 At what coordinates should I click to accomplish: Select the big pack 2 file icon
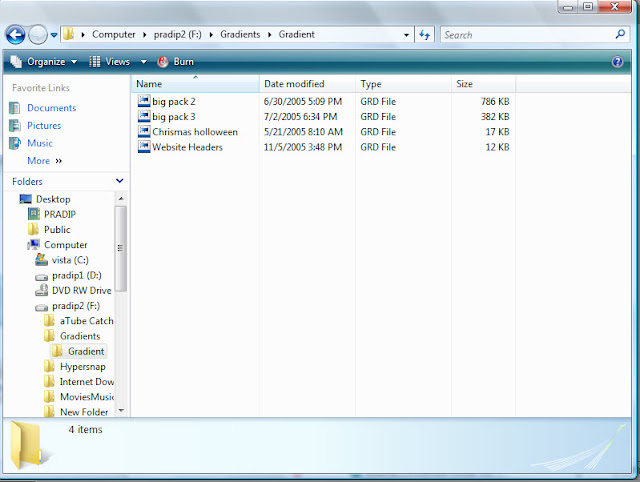pyautogui.click(x=144, y=101)
